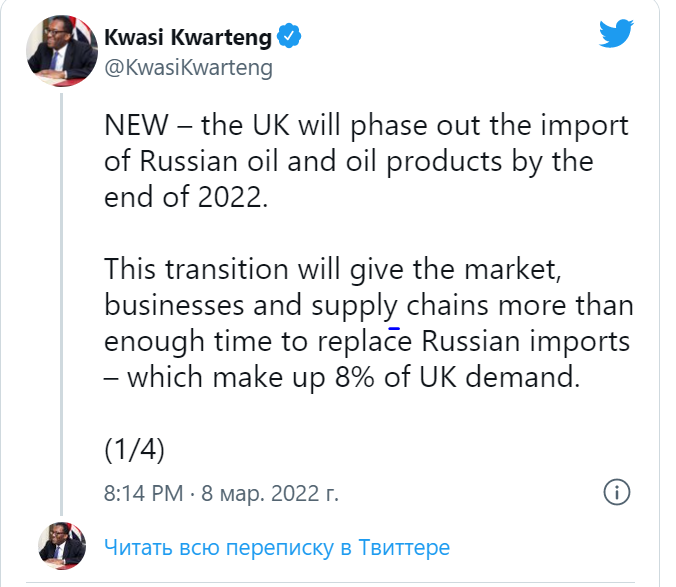The image size is (676, 587).
Task: Open Читать всю переписку в Твиттере link
Action: 277,547
